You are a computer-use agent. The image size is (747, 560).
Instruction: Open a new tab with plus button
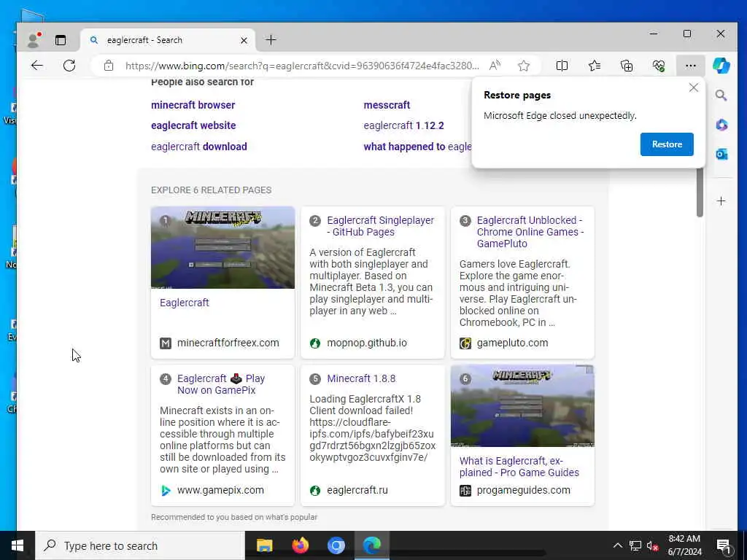[271, 40]
